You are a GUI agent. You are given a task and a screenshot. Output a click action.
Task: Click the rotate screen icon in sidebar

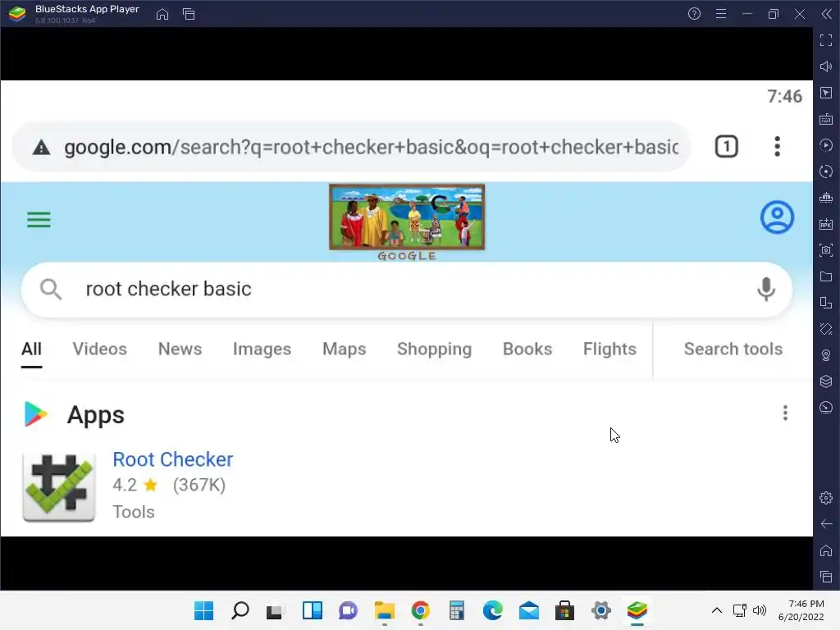click(826, 303)
